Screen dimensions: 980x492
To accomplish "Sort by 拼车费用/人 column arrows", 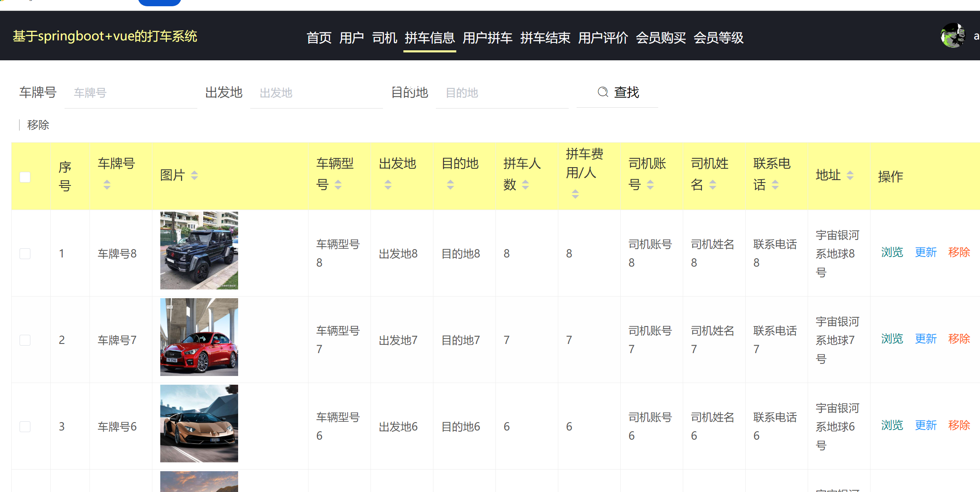I will 575,194.
